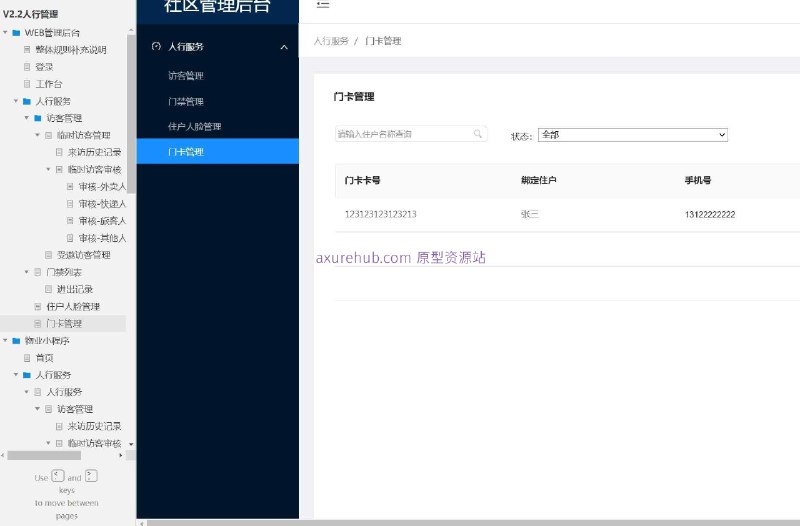Open the 审核-外卖人 page

coord(102,187)
